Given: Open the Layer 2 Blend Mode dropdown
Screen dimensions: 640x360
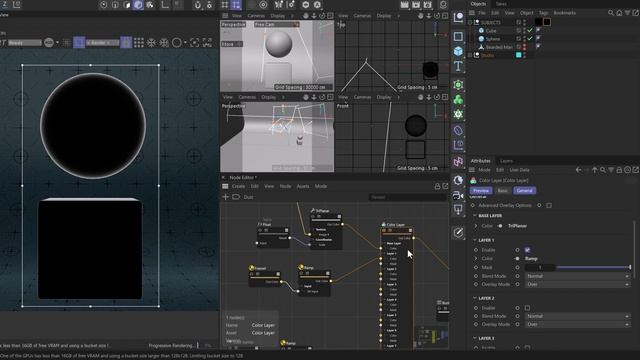Looking at the screenshot, I should 577,316.
